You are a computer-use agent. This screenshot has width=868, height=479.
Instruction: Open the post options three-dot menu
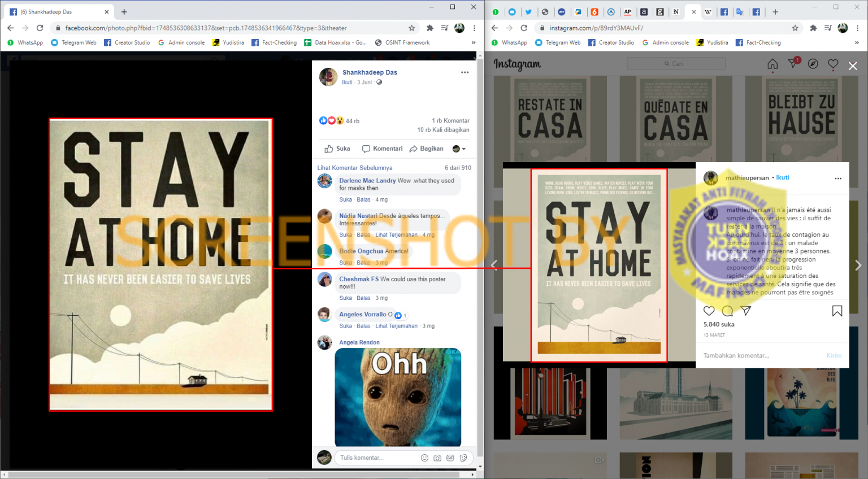click(x=465, y=72)
